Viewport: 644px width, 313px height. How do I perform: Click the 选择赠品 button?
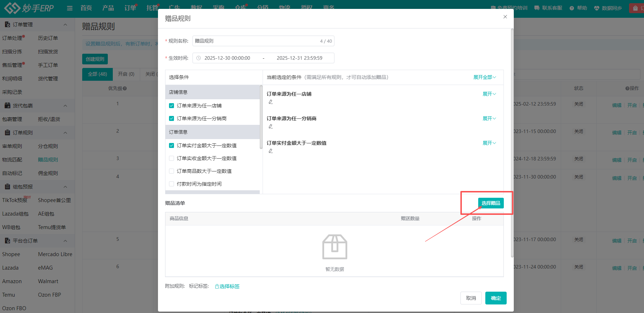coord(491,203)
